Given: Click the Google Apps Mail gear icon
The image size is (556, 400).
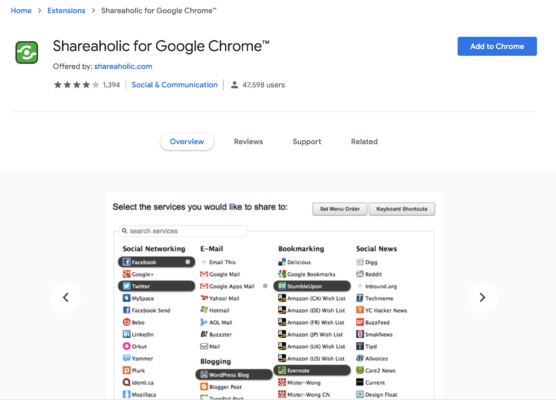Looking at the screenshot, I should coord(265,286).
